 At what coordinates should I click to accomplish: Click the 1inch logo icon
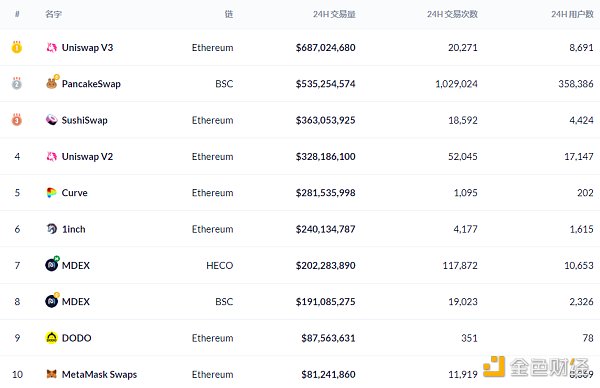[52, 229]
